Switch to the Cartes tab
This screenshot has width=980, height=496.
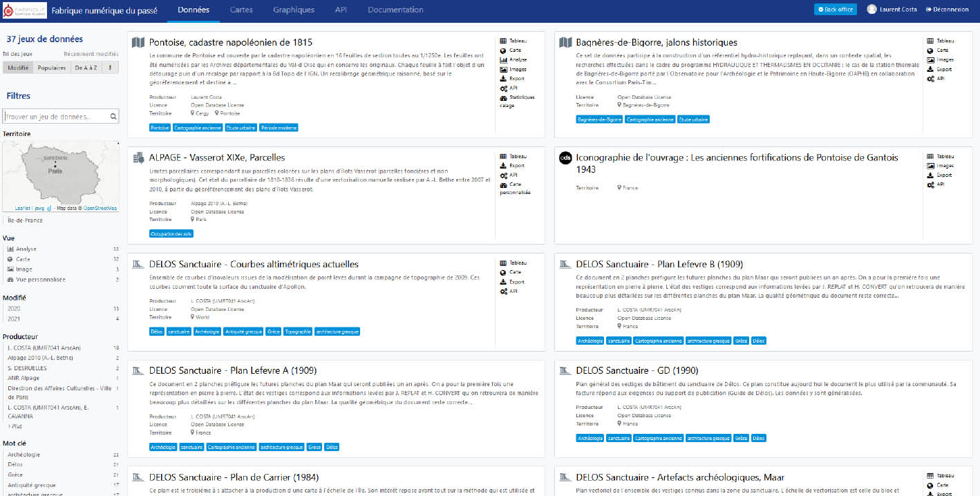241,10
